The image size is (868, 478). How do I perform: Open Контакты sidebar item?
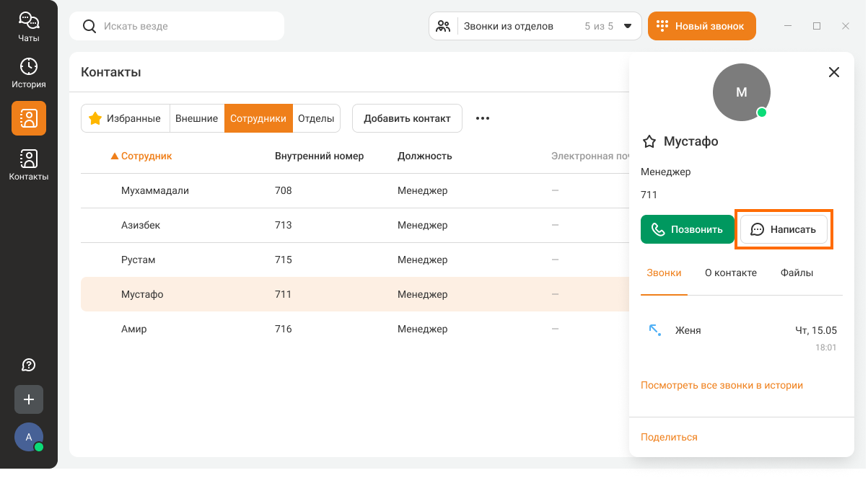click(29, 165)
